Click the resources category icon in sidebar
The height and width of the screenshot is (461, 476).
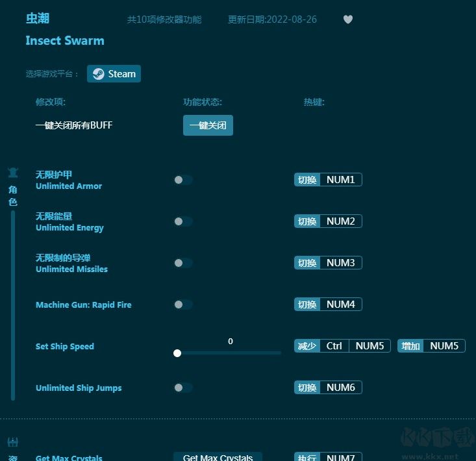(13, 442)
